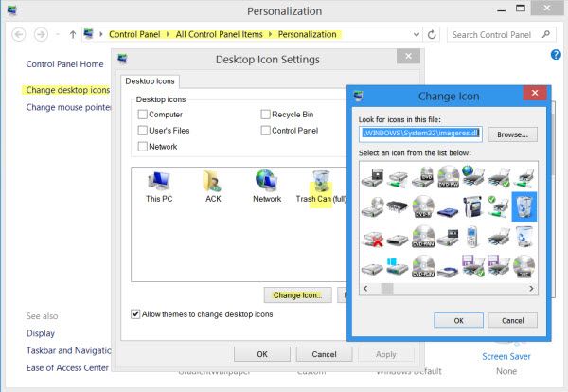
Task: Click the icon list scroll-right arrow
Action: [x=531, y=289]
